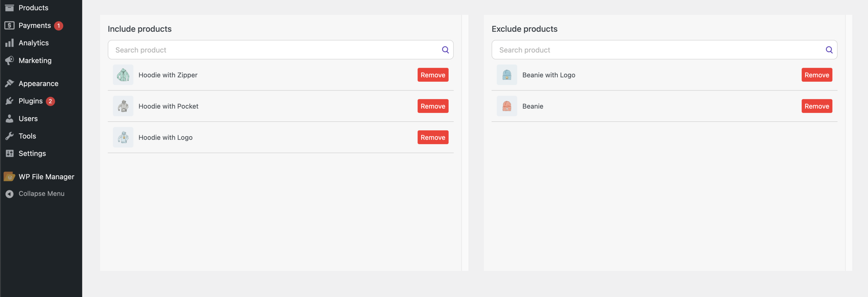Remove plain Beanie from excluded products
Viewport: 868px width, 297px height.
point(817,106)
